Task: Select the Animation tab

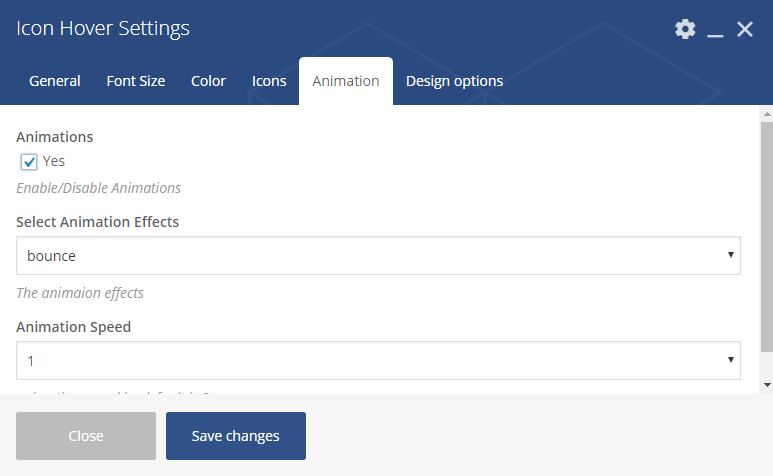Action: tap(346, 81)
